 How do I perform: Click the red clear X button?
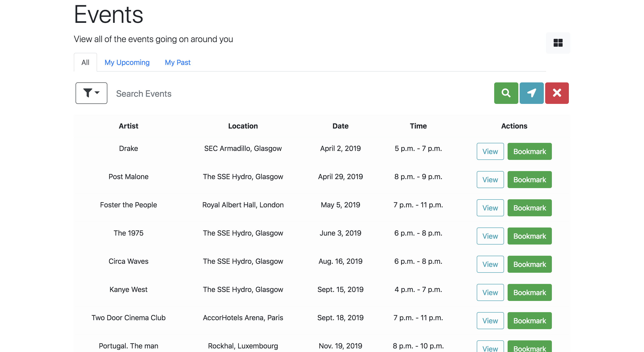click(x=557, y=93)
